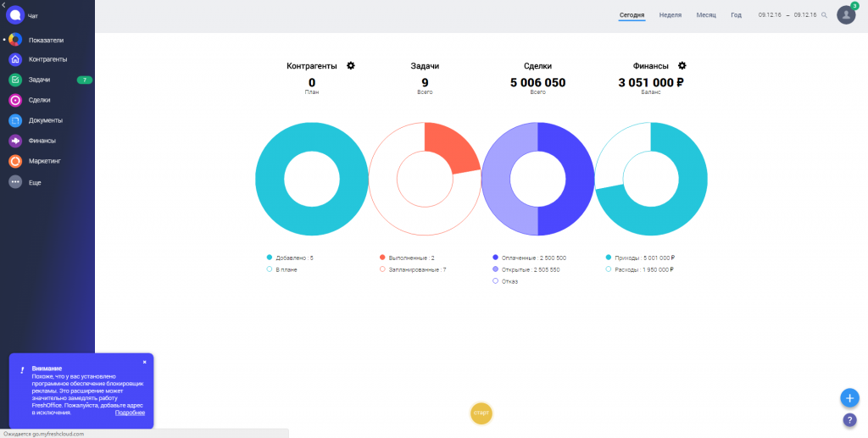This screenshot has width=868, height=438.
Task: Click the yellow старт button
Action: (481, 413)
